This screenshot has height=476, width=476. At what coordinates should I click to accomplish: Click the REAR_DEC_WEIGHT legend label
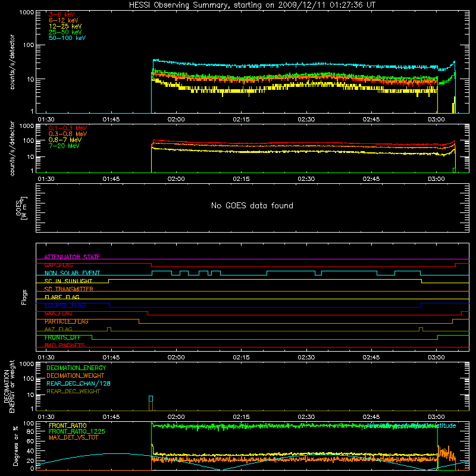(x=73, y=392)
